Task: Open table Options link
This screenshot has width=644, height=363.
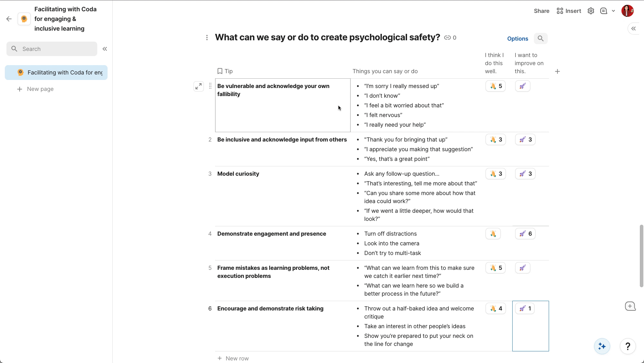Action: [517, 39]
